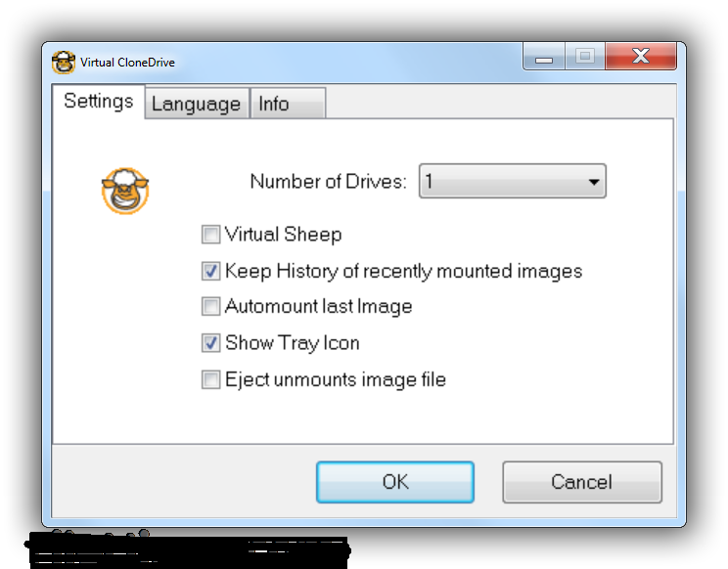This screenshot has height=569, width=728.
Task: Enable Automount last Image option
Action: [210, 307]
